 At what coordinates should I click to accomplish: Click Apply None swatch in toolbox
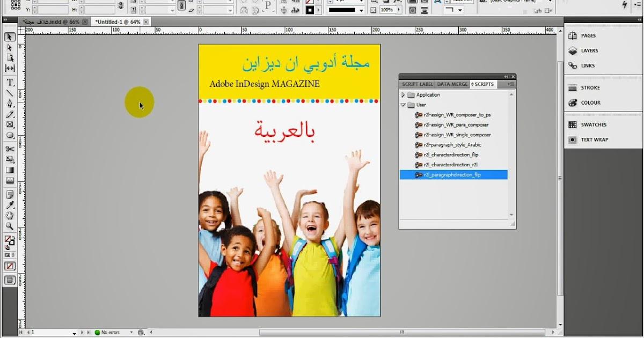10,266
